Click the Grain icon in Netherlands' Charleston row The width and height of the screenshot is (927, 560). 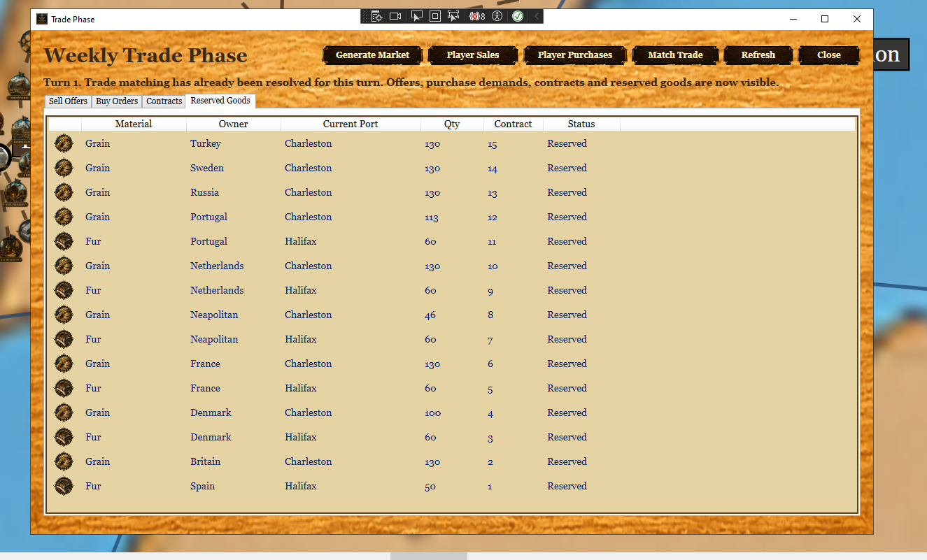[x=64, y=266]
